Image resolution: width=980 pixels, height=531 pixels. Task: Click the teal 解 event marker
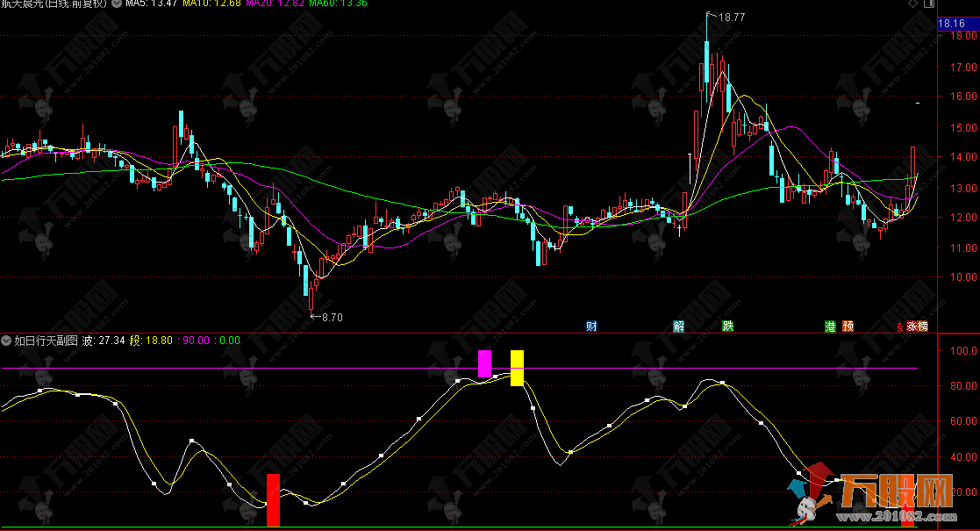click(x=678, y=326)
